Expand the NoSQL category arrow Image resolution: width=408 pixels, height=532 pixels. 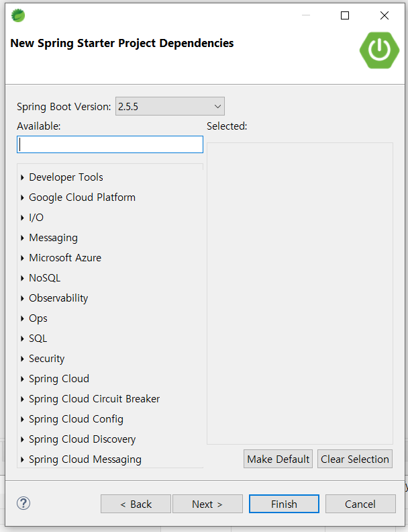point(22,278)
